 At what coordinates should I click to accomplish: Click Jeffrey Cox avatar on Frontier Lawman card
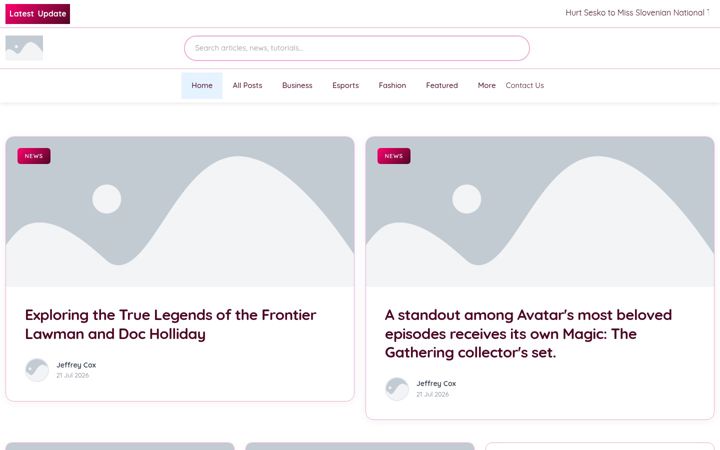click(x=37, y=370)
